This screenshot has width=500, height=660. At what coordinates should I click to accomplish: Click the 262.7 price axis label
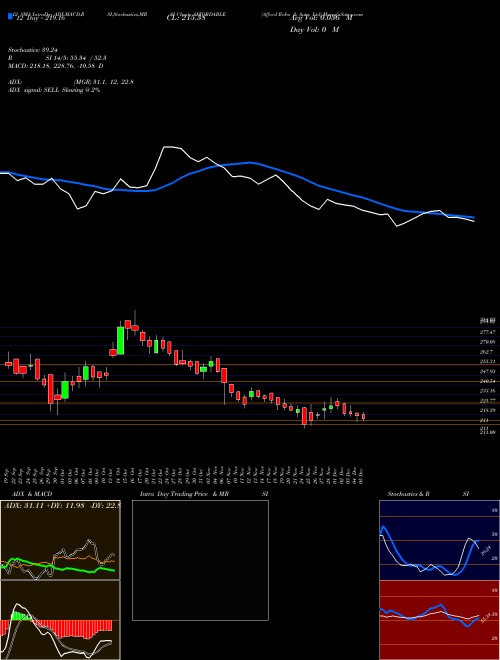click(x=486, y=351)
